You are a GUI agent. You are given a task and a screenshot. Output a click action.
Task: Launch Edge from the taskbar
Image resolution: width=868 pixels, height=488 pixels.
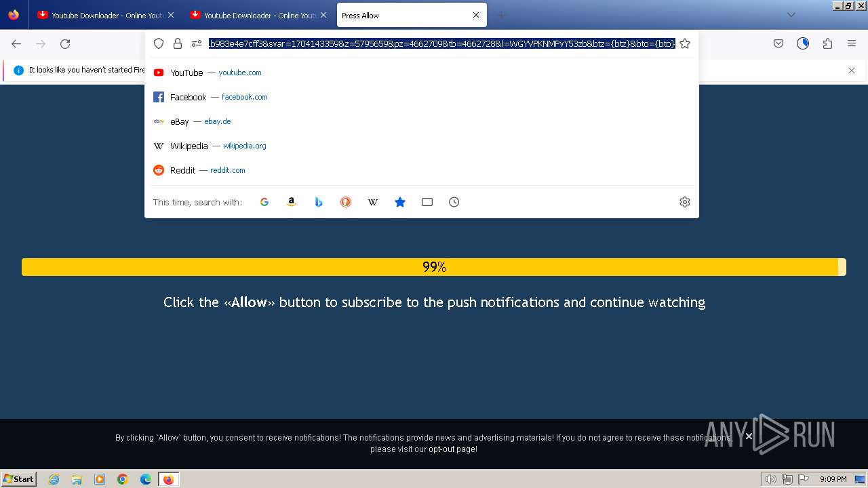(x=146, y=479)
